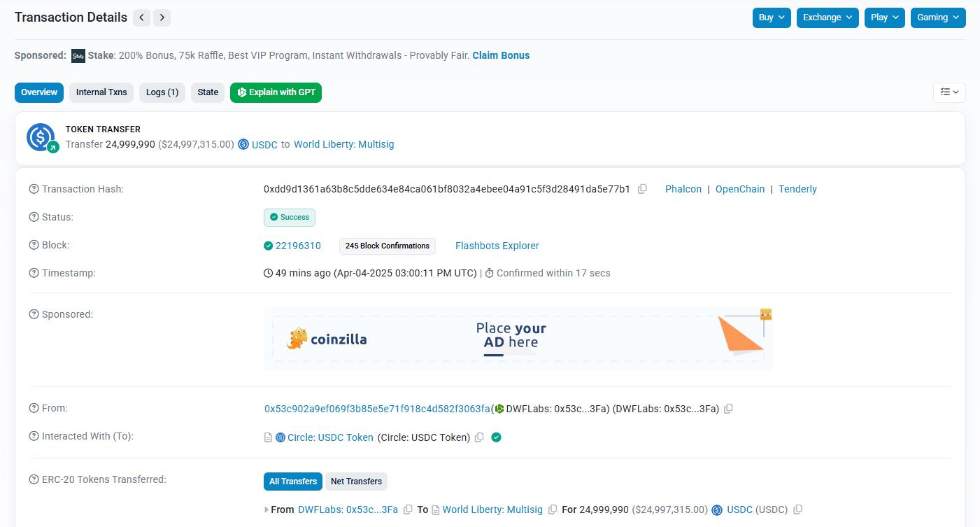Expand the ERC-20 transfer row triangle

coord(267,510)
